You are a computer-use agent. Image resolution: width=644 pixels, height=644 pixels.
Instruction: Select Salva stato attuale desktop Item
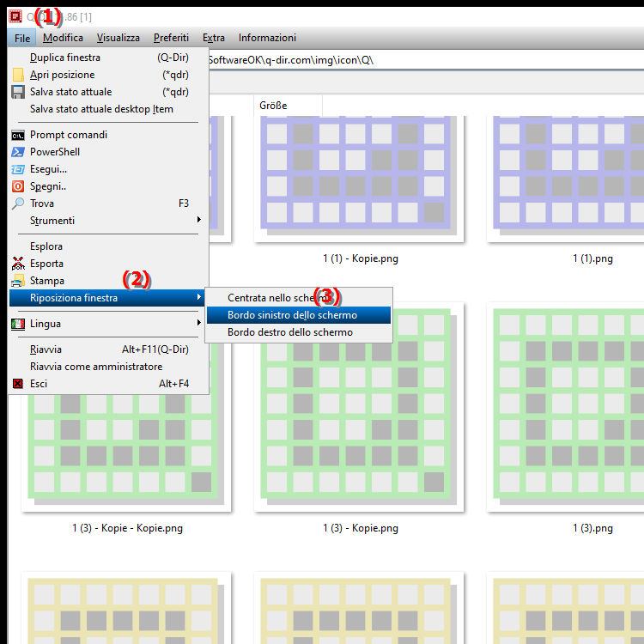(109, 109)
